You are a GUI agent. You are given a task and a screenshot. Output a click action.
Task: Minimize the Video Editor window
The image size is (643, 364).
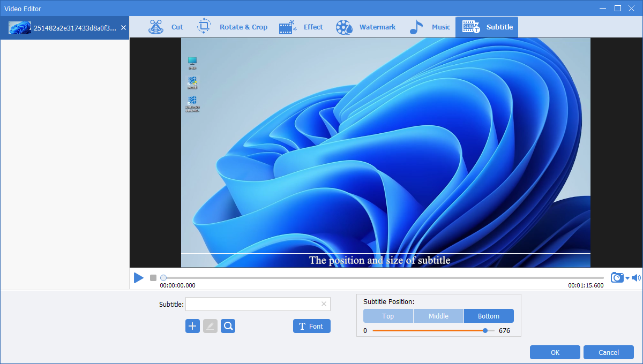click(603, 8)
